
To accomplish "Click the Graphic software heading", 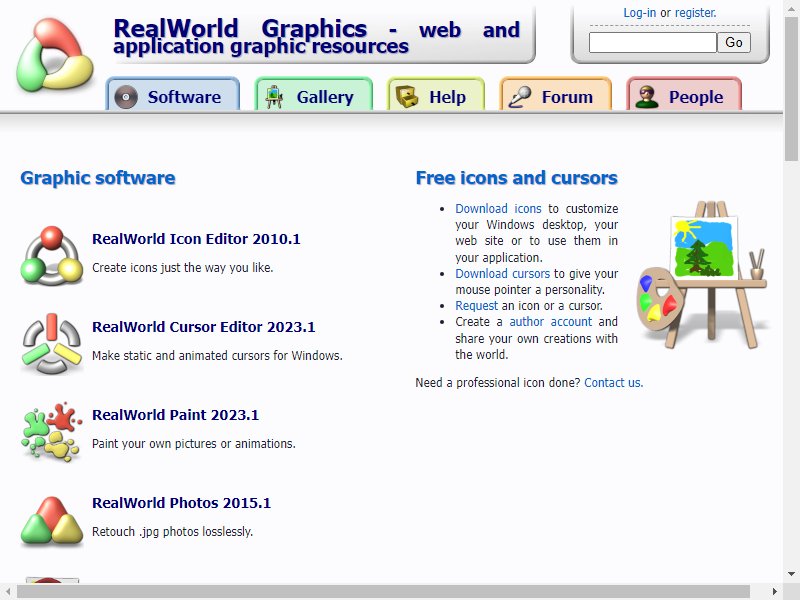I will pyautogui.click(x=98, y=178).
